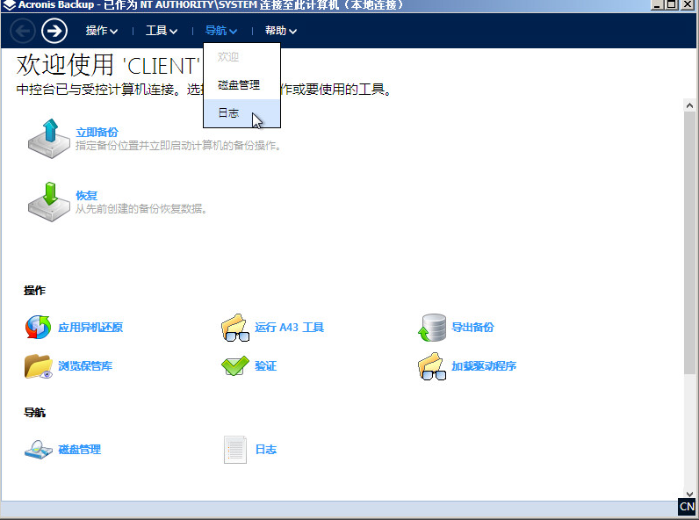
Task: Click the scrollbar up arrow
Action: [x=690, y=106]
